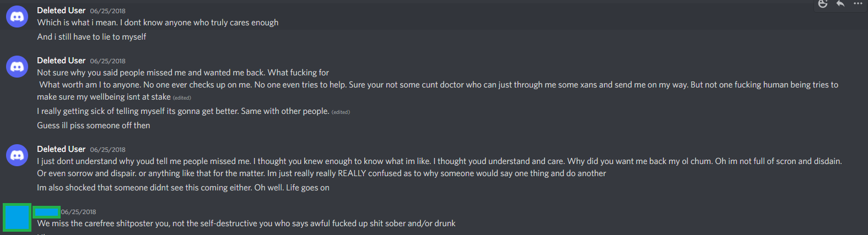Screen dimensions: 868x235
Task: Click the '(edited)' tag after 'Same with other people.'
Action: point(341,112)
